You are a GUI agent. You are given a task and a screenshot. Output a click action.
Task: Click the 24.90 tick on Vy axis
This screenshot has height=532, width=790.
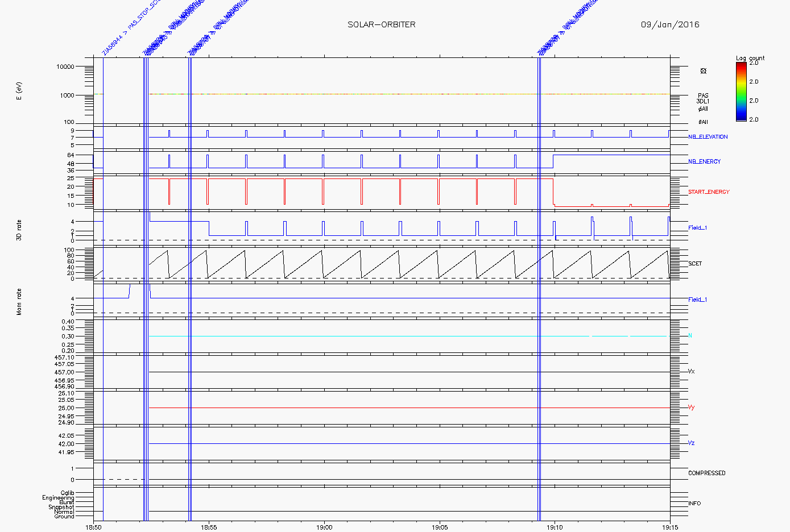tap(66, 423)
